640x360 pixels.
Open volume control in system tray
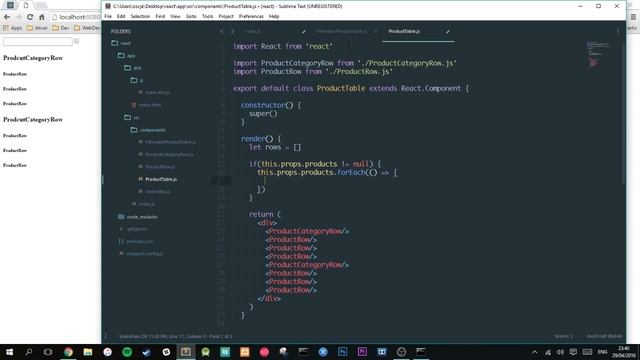tap(560, 352)
